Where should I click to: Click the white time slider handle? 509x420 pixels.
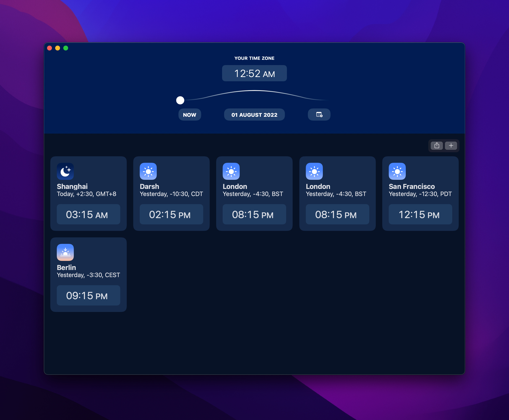pos(180,100)
